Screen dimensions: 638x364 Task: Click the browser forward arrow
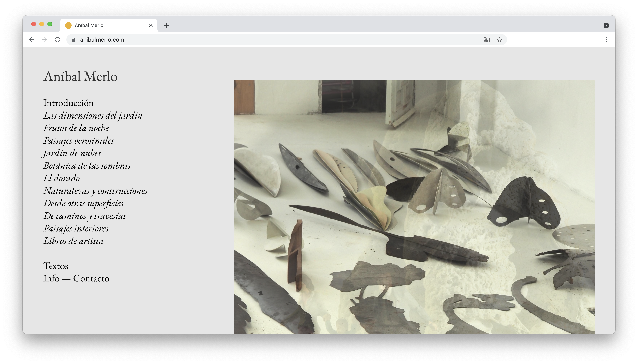pyautogui.click(x=45, y=40)
